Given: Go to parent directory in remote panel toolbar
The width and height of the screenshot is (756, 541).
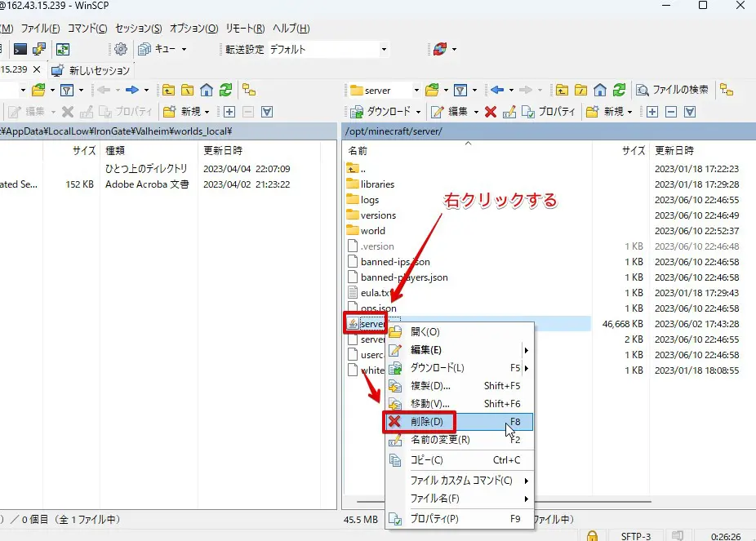Looking at the screenshot, I should (x=561, y=91).
